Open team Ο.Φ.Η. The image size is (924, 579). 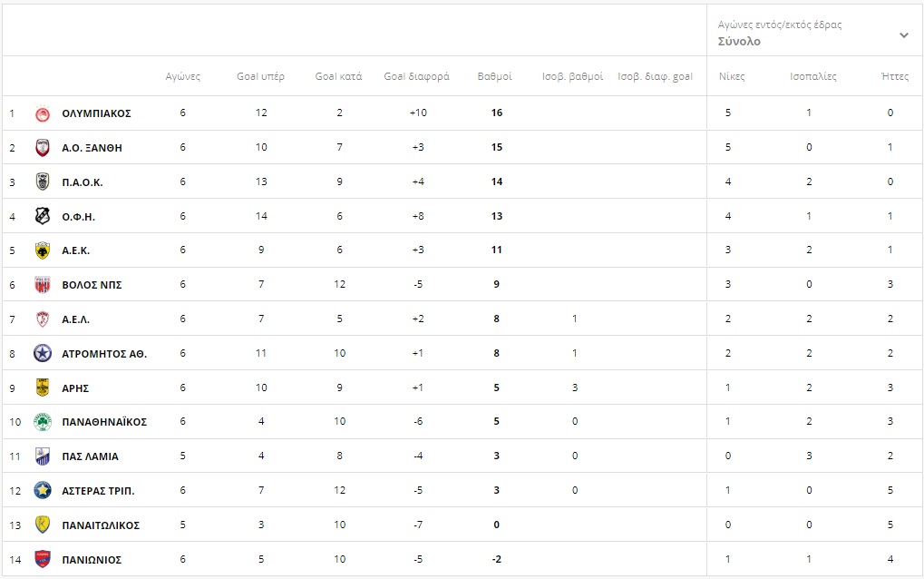coord(78,216)
